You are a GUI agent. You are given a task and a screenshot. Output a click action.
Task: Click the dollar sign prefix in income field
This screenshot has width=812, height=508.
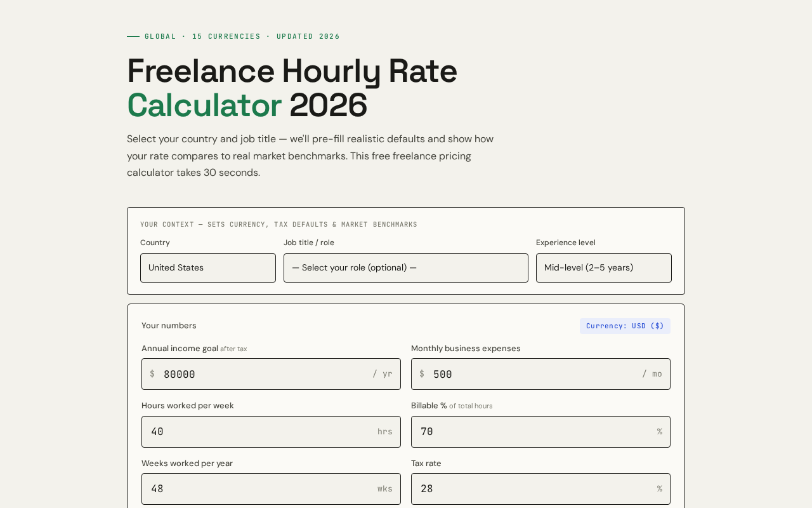[152, 374]
